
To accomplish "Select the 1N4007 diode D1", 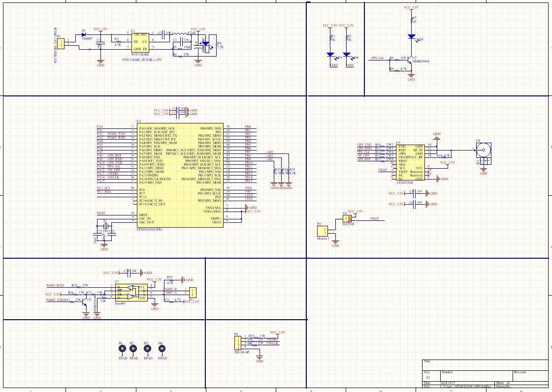I will point(84,35).
